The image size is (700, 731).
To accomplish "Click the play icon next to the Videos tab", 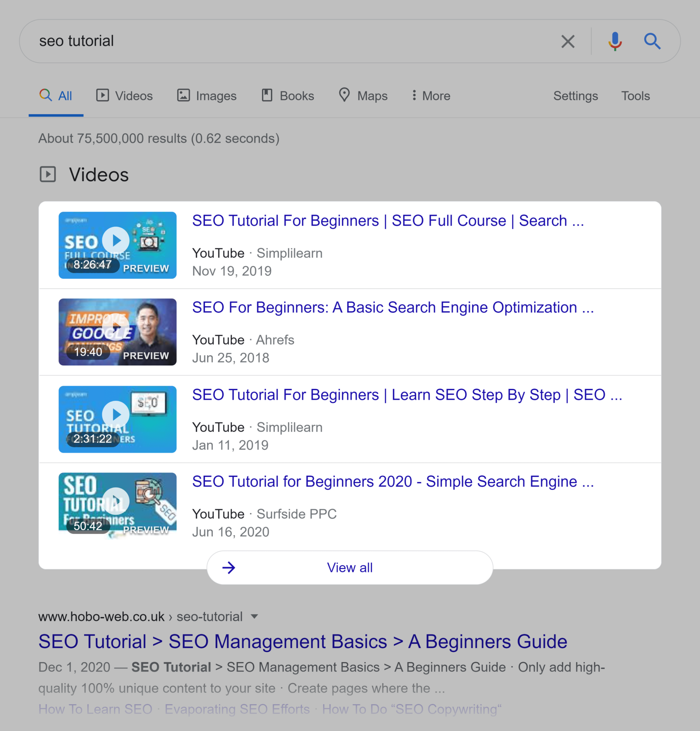I will (x=103, y=96).
